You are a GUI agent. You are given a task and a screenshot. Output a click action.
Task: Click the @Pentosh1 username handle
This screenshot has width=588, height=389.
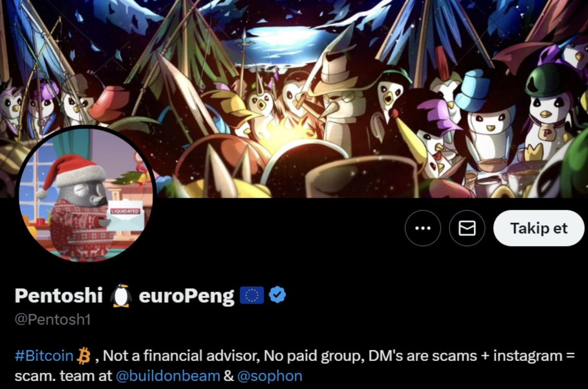pyautogui.click(x=53, y=319)
